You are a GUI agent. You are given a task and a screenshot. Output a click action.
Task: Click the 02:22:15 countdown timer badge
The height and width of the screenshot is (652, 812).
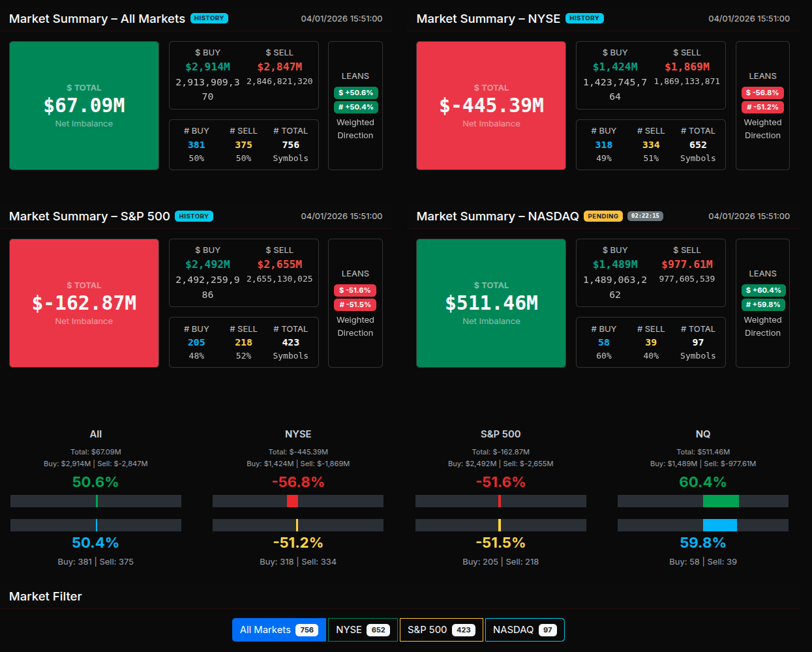point(645,216)
